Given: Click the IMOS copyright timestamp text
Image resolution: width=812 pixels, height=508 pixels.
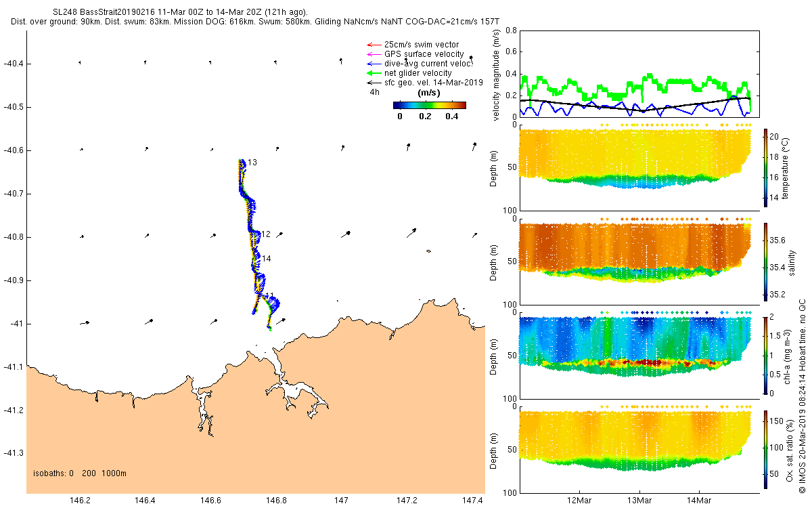Looking at the screenshot, I should click(x=802, y=396).
